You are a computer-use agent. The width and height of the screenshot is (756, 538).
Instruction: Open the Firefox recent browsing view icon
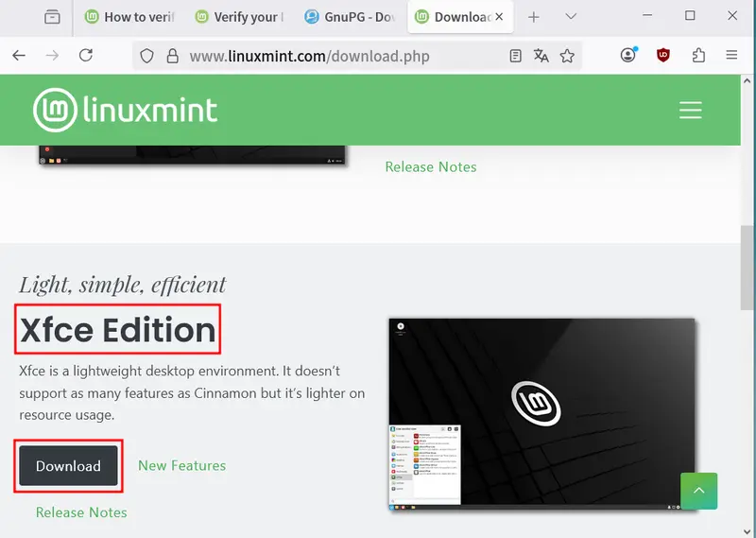click(x=52, y=17)
